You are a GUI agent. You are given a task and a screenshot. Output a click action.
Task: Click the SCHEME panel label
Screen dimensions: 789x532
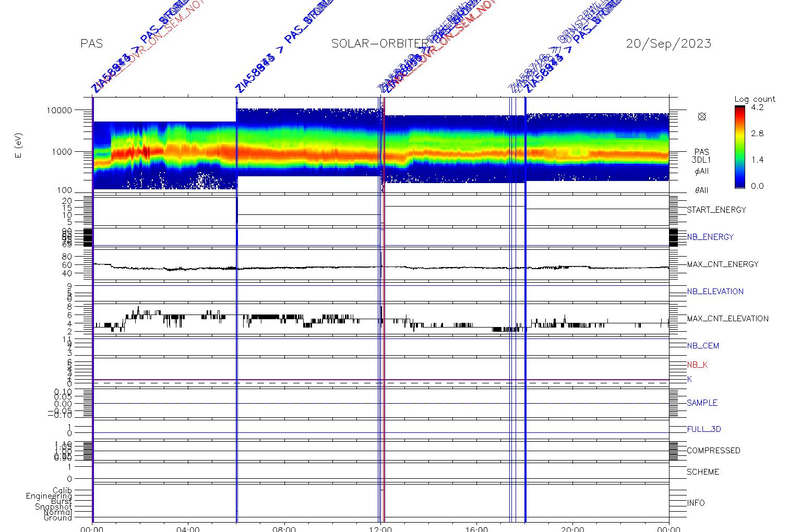tap(703, 471)
